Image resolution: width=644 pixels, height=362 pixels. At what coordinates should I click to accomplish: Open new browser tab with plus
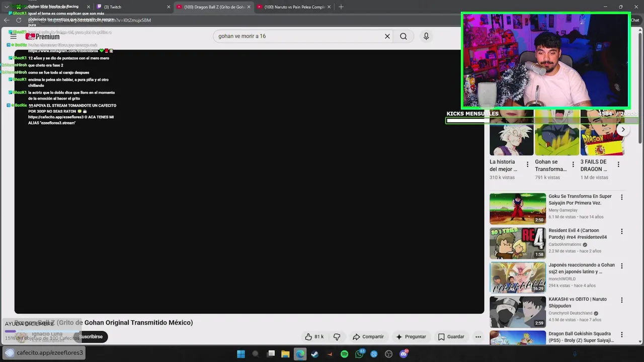tap(341, 7)
